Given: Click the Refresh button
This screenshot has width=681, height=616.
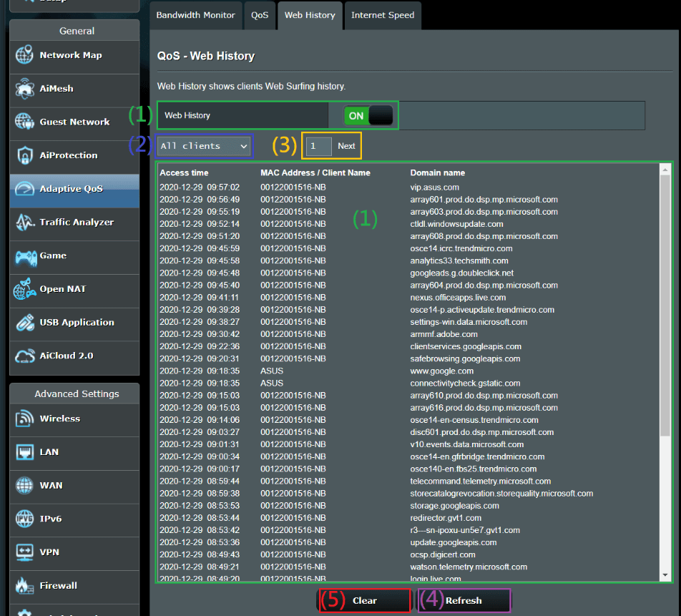Looking at the screenshot, I should tap(464, 600).
